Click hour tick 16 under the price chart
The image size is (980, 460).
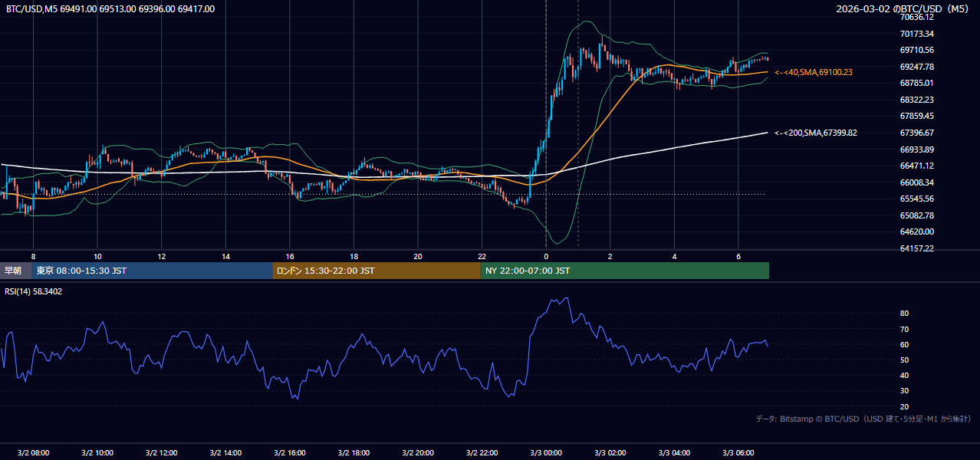point(290,256)
